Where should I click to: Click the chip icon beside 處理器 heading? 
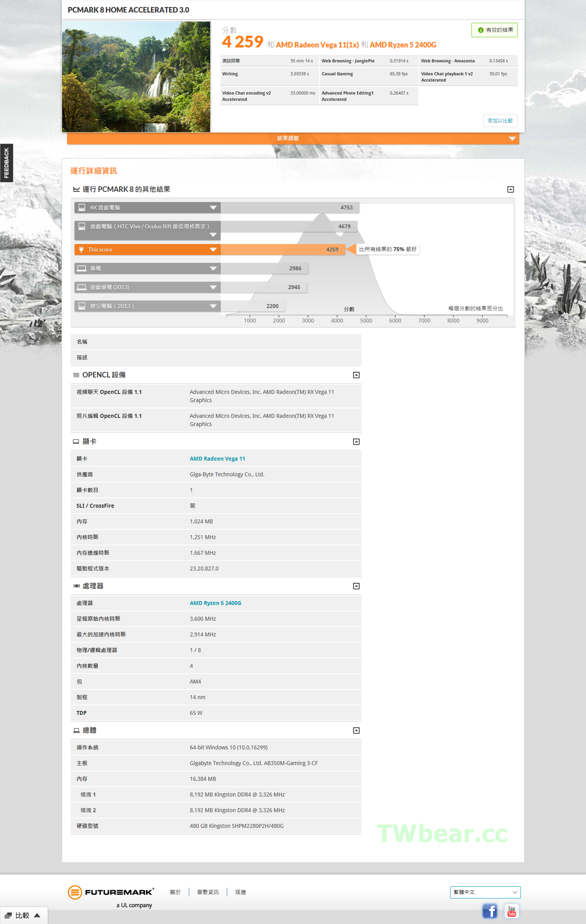(77, 586)
